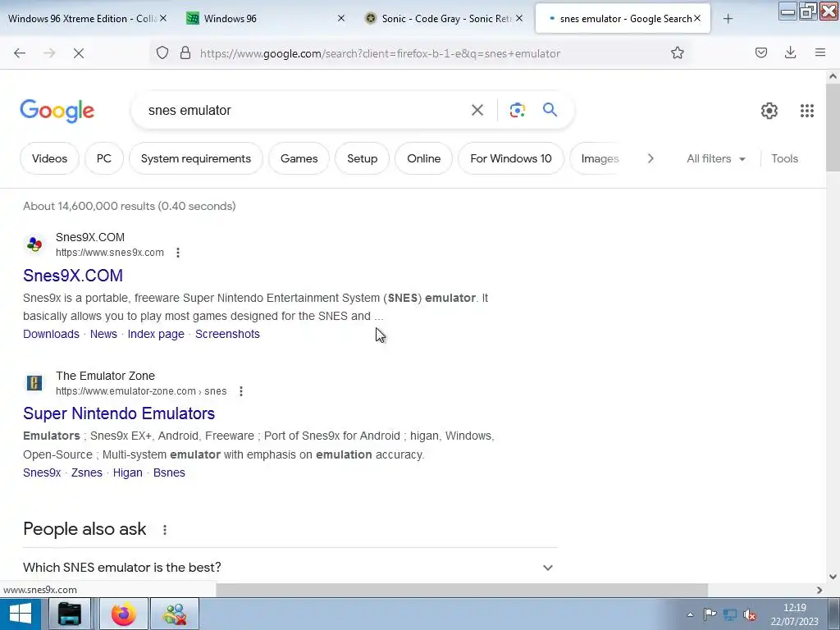The height and width of the screenshot is (630, 840).
Task: Open the Snes9X.COM result title
Action: point(73,276)
